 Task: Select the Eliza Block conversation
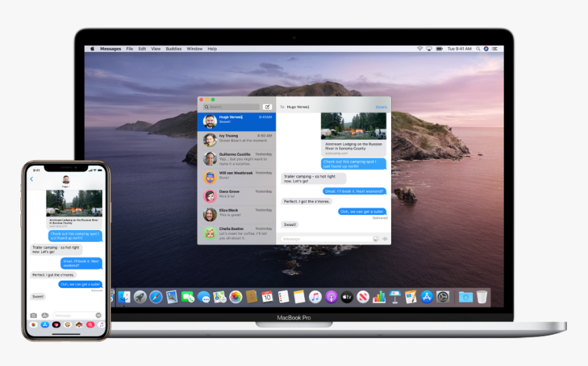click(237, 214)
